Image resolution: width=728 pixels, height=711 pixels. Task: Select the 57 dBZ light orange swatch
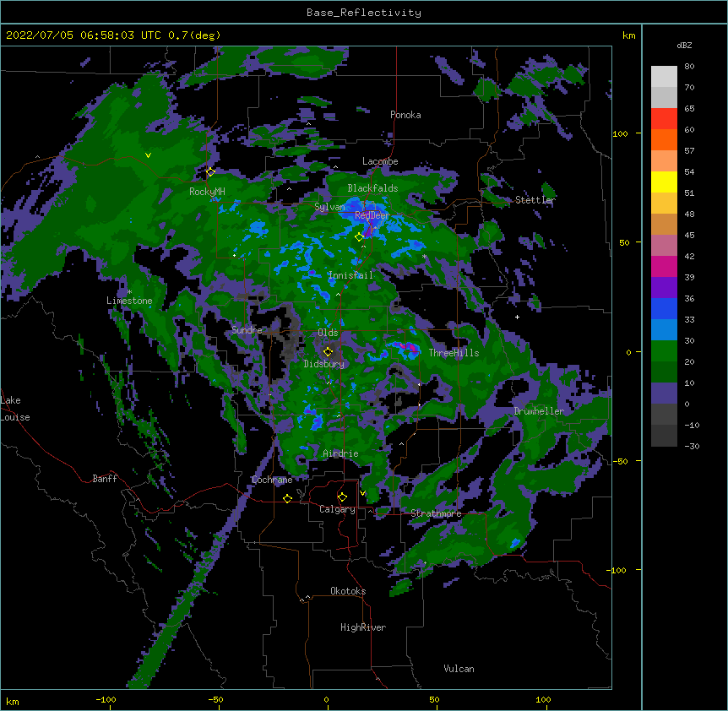tap(664, 161)
